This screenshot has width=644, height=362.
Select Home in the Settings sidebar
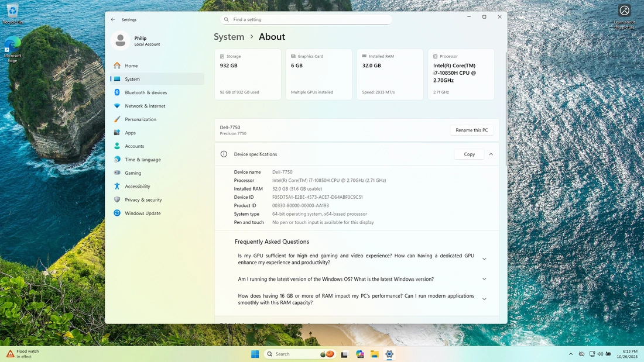point(131,65)
